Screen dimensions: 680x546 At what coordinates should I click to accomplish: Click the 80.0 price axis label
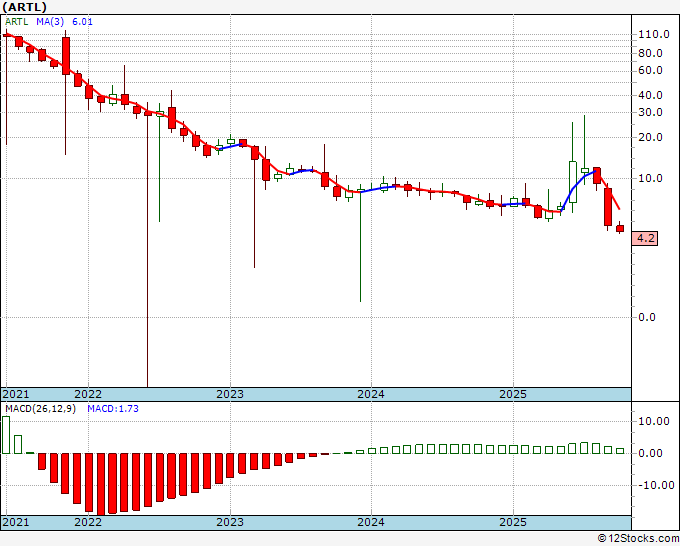[x=650, y=53]
